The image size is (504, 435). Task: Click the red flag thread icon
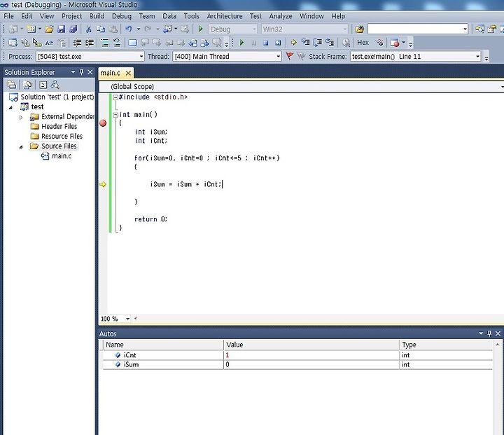pos(290,56)
